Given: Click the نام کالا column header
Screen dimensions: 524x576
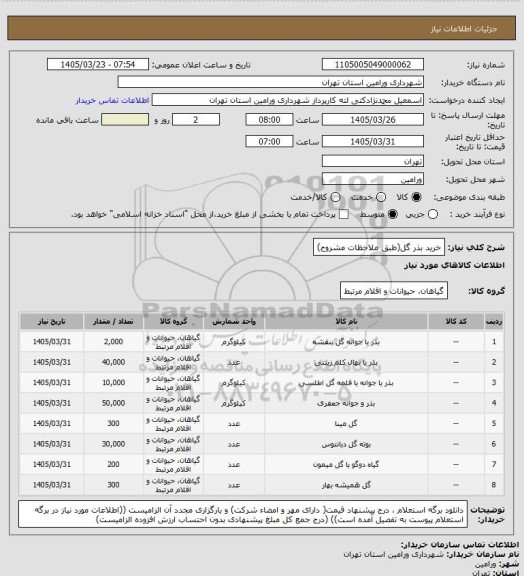Looking at the screenshot, I should pos(346,322).
